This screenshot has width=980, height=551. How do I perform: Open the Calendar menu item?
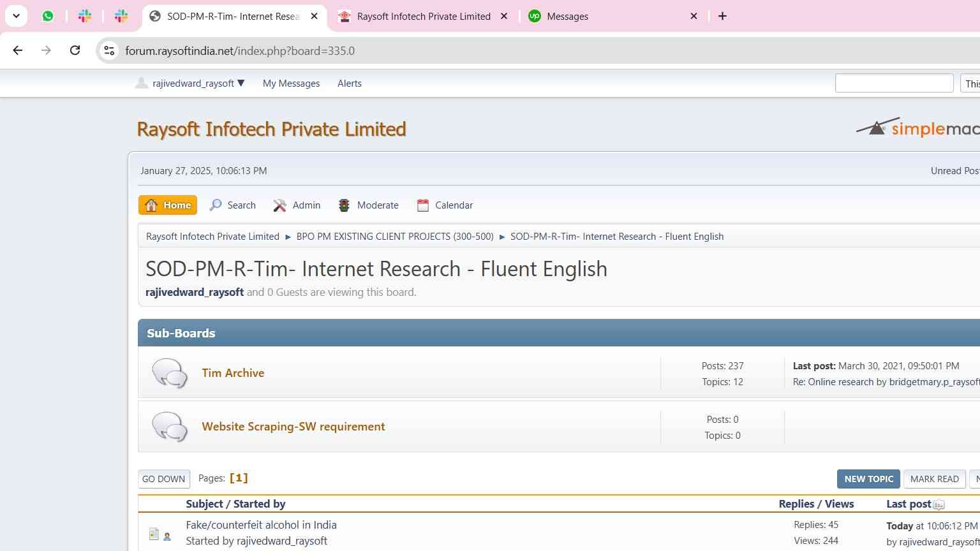445,205
